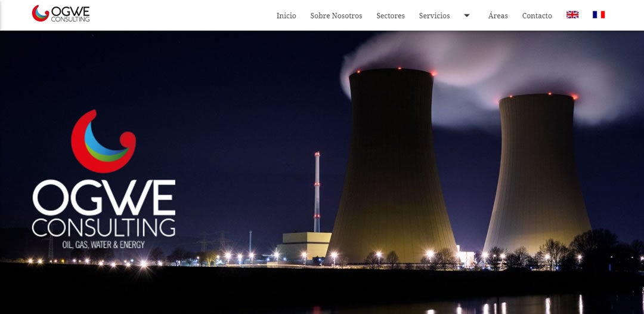The image size is (644, 314).
Task: Navigate to Áreas
Action: (x=498, y=16)
